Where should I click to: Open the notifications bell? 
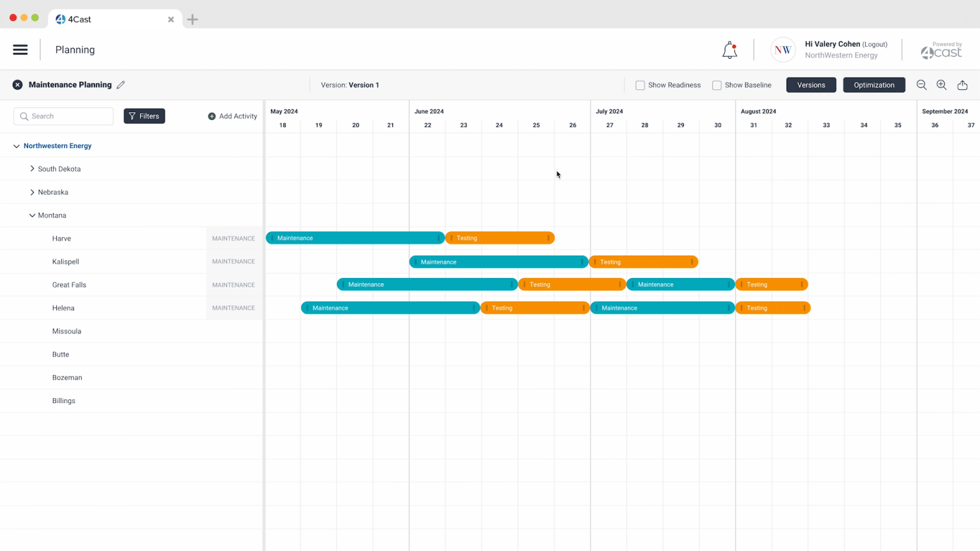[x=729, y=50]
